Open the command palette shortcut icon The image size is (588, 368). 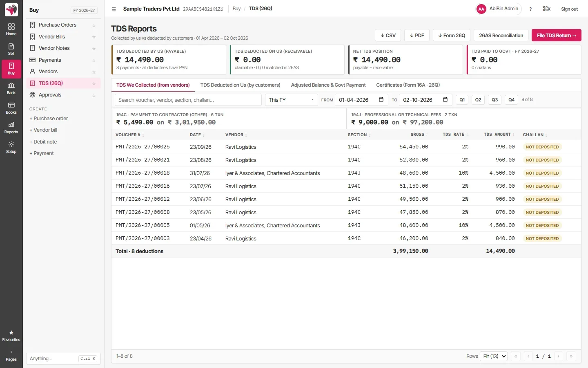tap(547, 9)
